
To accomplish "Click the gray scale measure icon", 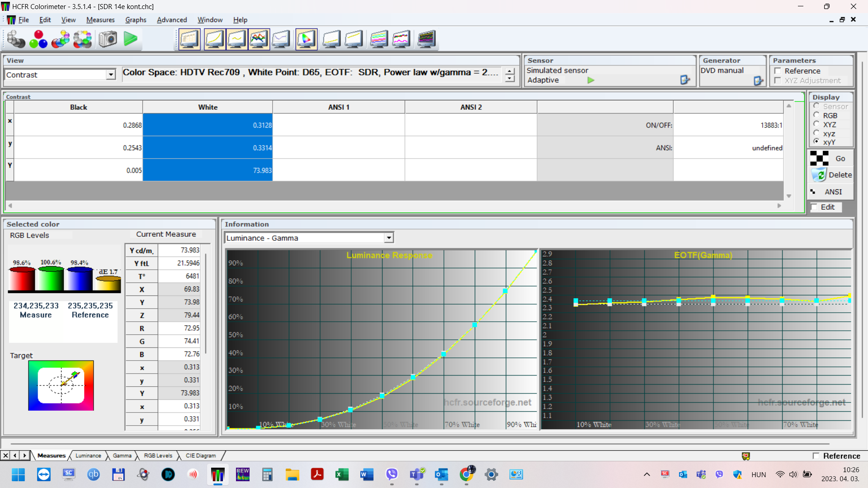I will click(x=16, y=39).
